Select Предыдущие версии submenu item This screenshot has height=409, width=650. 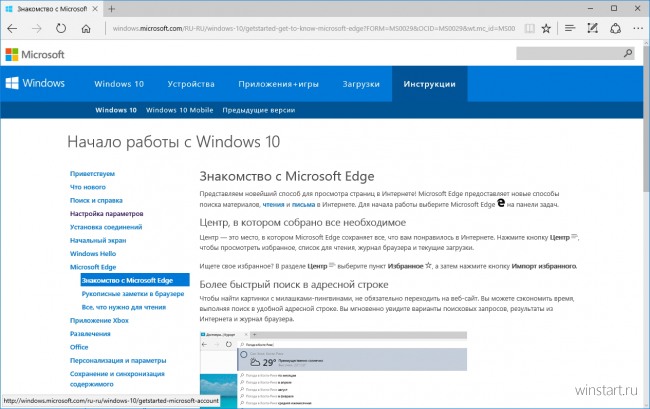259,110
